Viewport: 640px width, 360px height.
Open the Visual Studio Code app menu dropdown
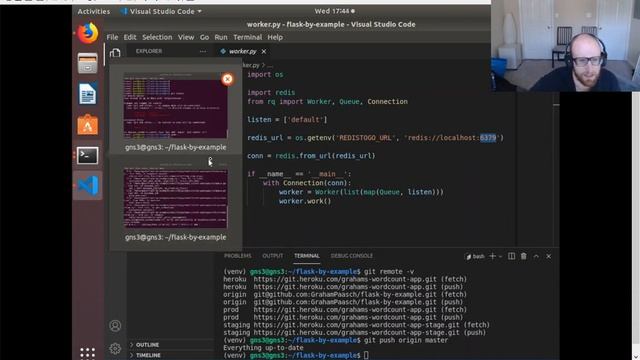[x=161, y=11]
